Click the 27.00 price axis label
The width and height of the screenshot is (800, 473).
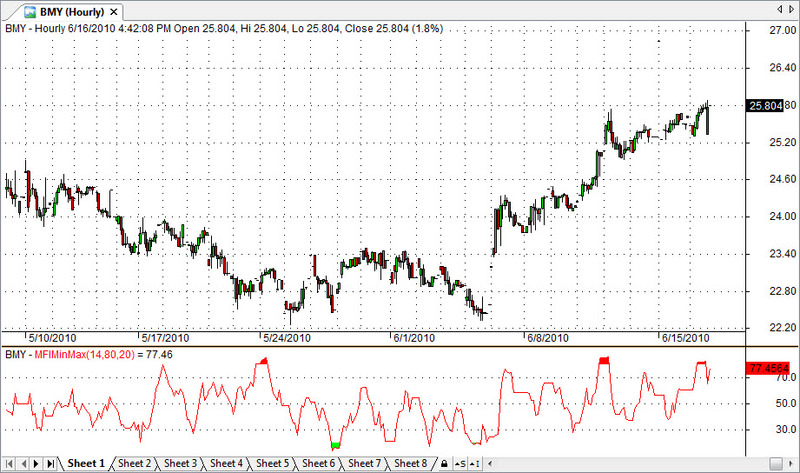[x=783, y=31]
